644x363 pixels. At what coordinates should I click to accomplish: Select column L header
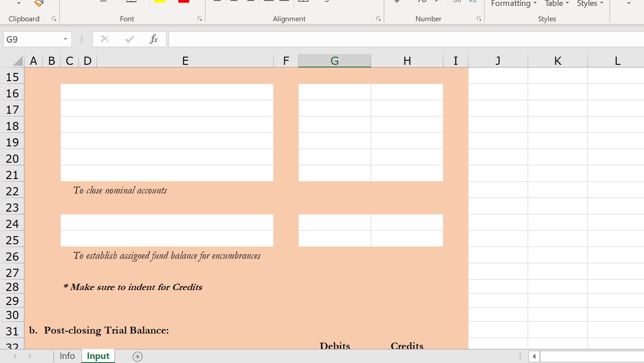[616, 61]
